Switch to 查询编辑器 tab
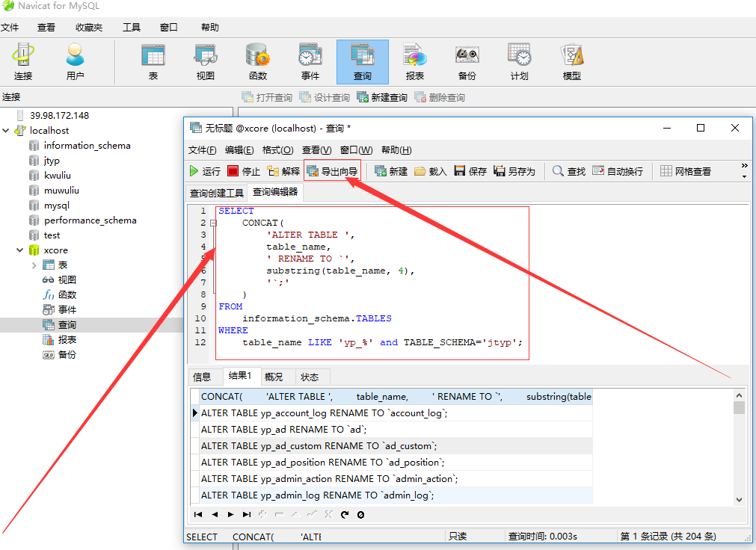 coord(275,192)
